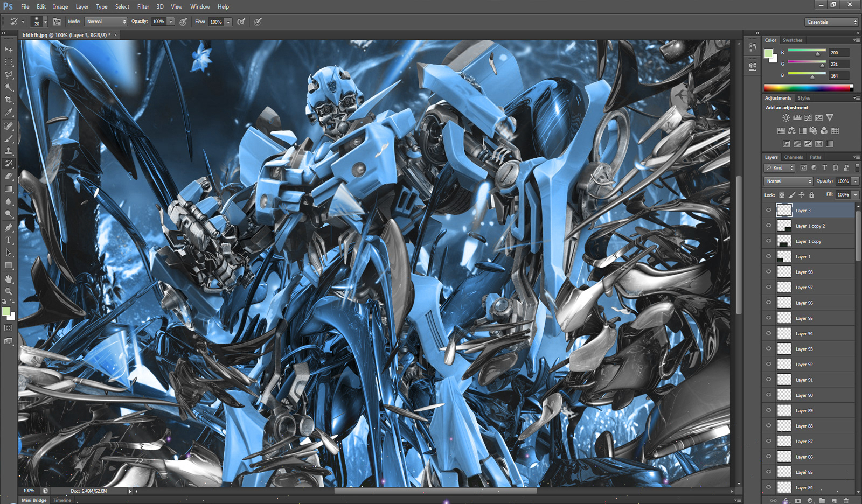The height and width of the screenshot is (504, 862).
Task: Select the Crop tool
Action: point(9,100)
